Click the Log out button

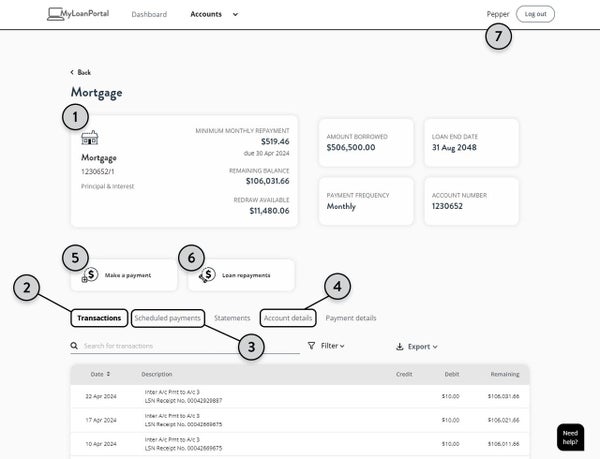coord(535,14)
